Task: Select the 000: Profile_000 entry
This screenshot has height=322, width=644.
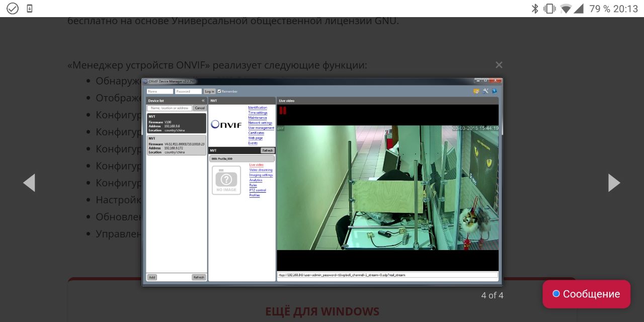Action: (242, 158)
